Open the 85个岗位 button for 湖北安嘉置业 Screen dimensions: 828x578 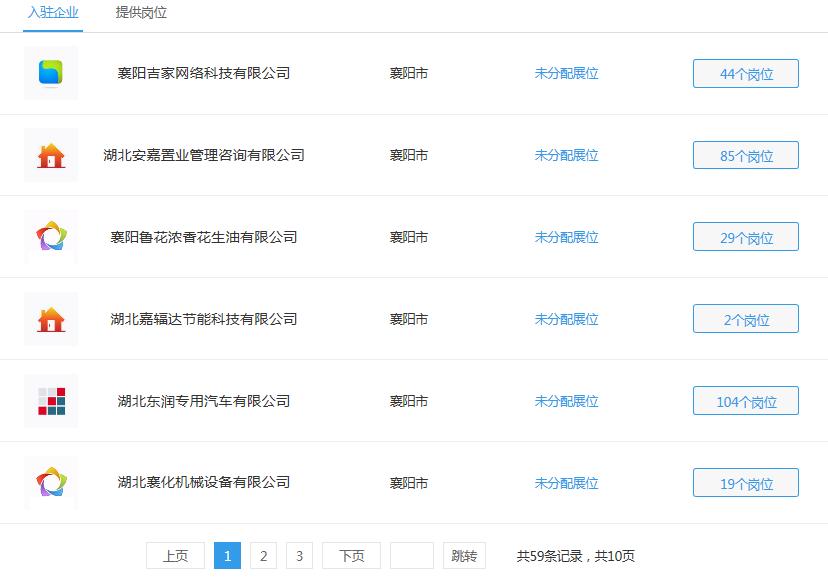(745, 155)
